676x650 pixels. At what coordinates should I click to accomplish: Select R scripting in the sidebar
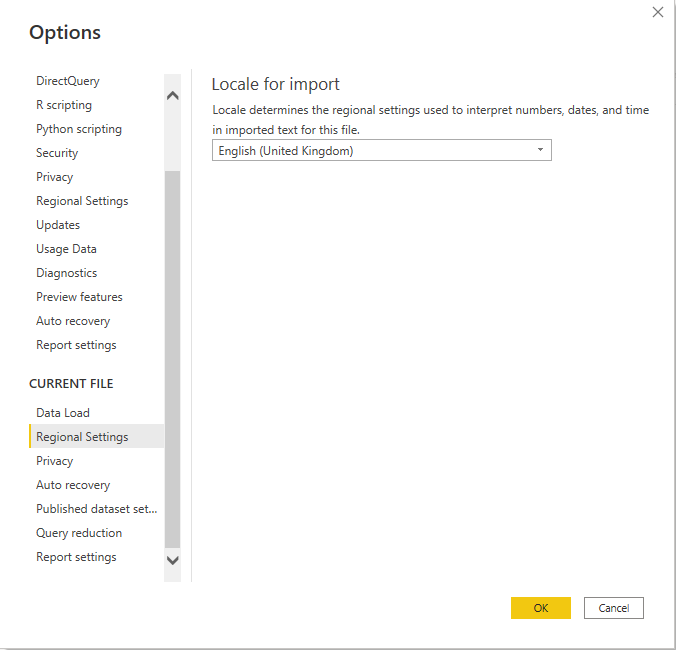tap(64, 105)
